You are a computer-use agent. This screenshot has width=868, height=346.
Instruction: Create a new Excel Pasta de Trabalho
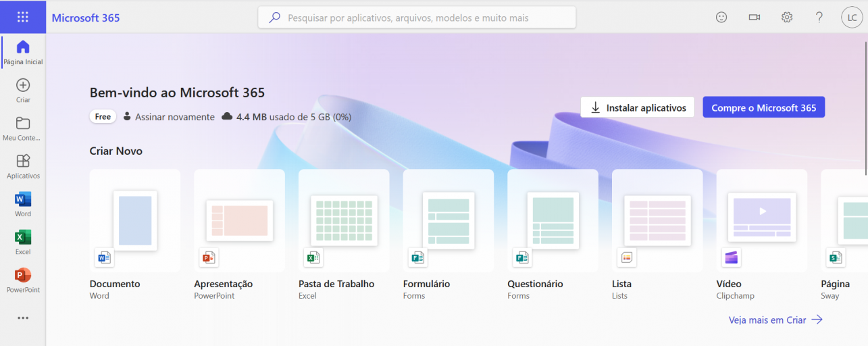pyautogui.click(x=344, y=220)
